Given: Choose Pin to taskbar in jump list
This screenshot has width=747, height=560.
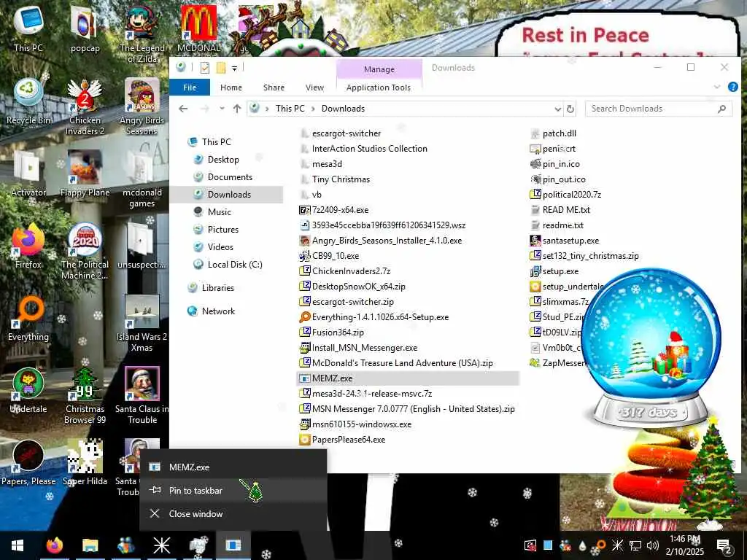Looking at the screenshot, I should click(233, 491).
